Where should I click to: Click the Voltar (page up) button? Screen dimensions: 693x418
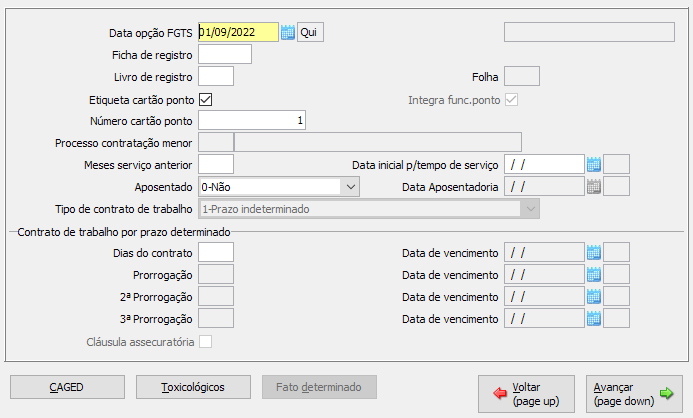(x=526, y=394)
